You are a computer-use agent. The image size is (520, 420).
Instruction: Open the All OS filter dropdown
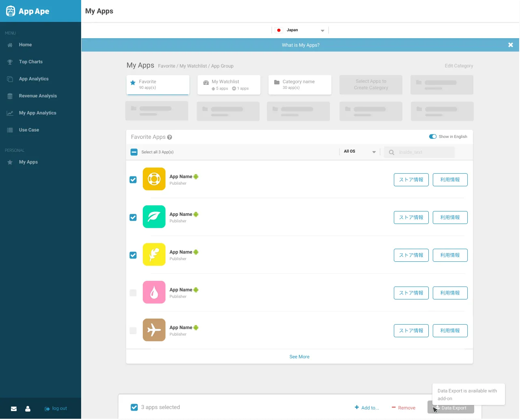click(x=360, y=152)
